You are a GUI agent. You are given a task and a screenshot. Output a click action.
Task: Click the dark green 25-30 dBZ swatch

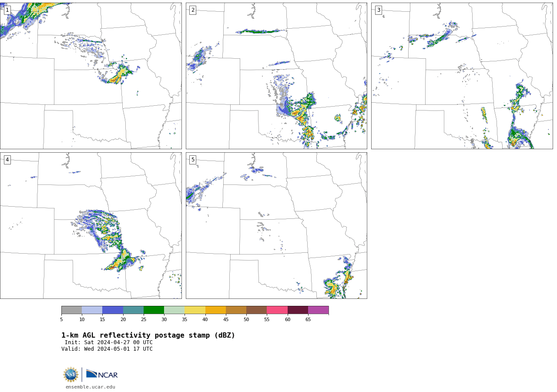pyautogui.click(x=154, y=310)
